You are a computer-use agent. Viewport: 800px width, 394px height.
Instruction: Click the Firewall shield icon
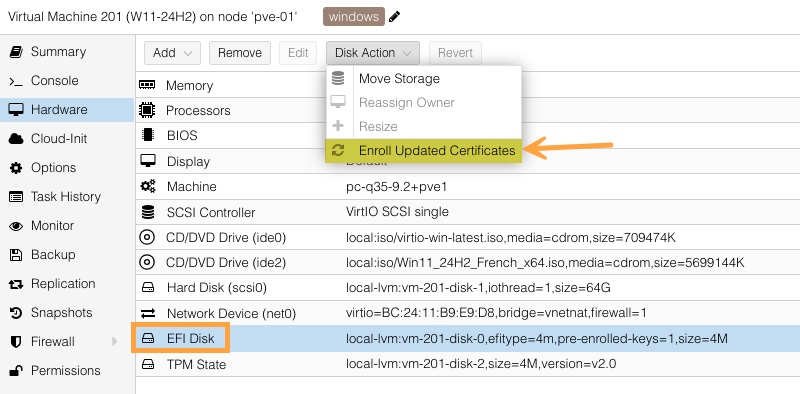click(x=16, y=342)
